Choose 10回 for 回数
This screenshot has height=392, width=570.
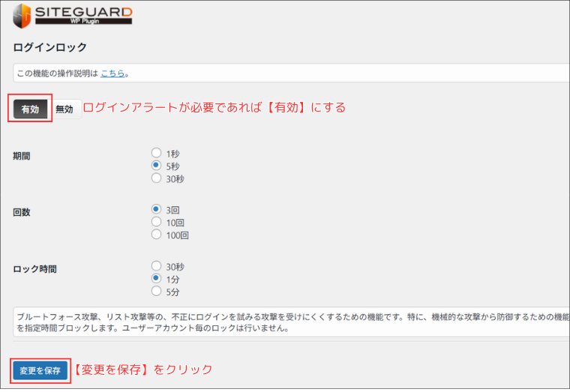tap(156, 222)
